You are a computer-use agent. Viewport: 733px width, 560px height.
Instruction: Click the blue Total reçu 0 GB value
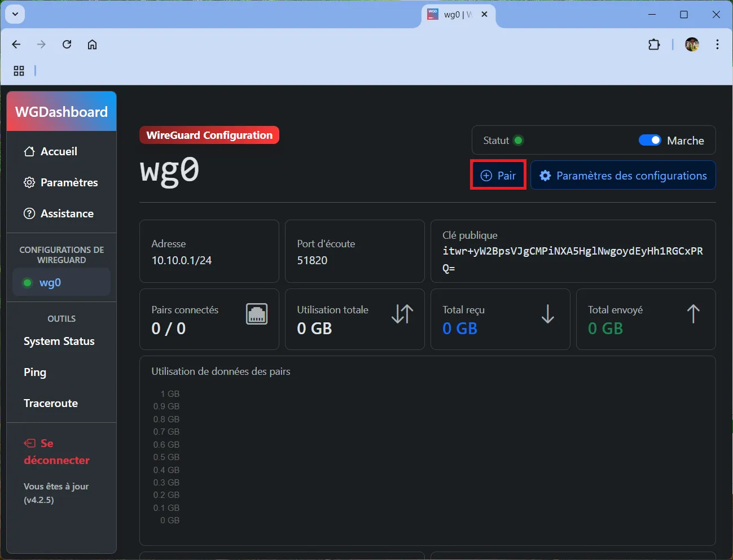(460, 329)
